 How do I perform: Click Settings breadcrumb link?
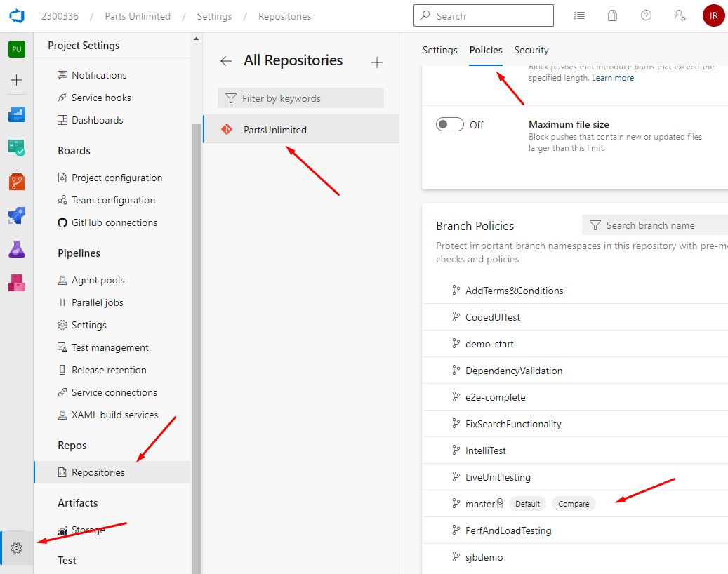coord(214,16)
